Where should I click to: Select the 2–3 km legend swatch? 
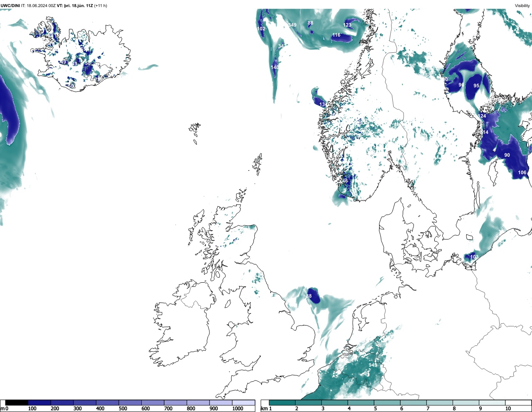[308, 402]
